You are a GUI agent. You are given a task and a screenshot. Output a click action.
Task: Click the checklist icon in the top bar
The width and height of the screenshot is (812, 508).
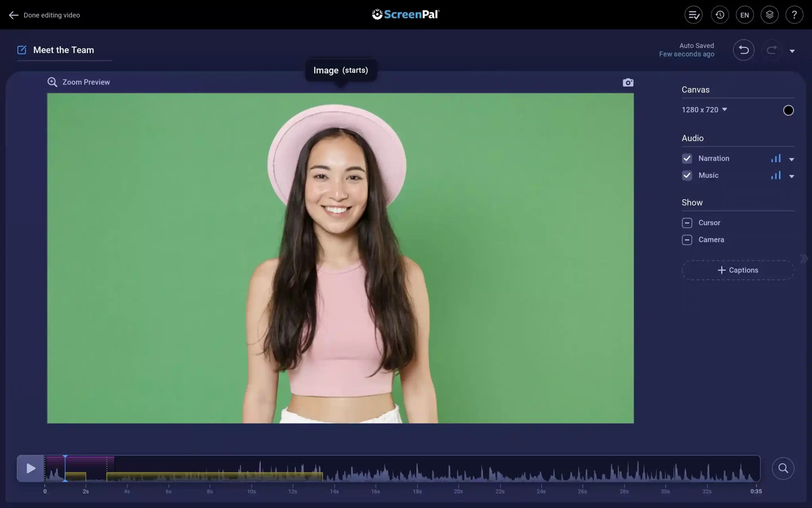(693, 15)
